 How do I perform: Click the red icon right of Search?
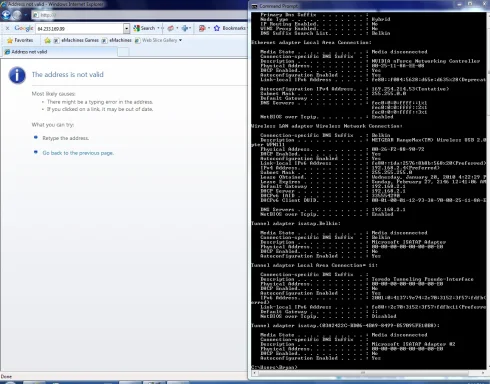click(x=170, y=28)
